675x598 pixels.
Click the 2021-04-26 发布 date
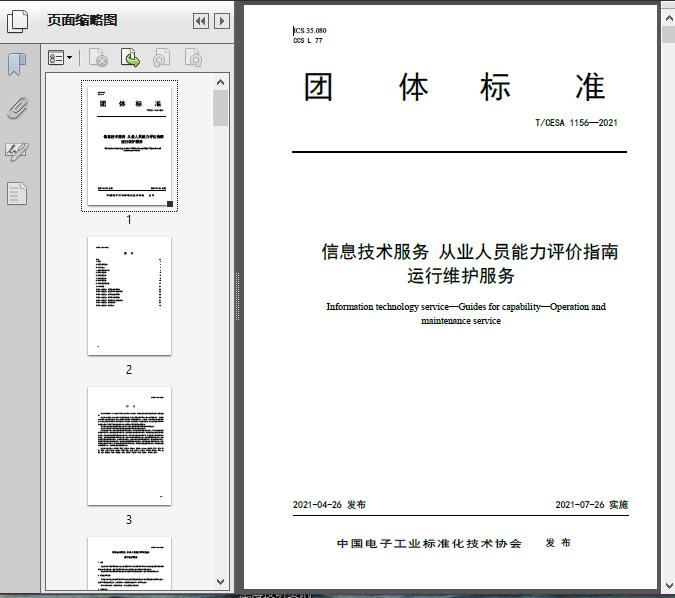(329, 505)
